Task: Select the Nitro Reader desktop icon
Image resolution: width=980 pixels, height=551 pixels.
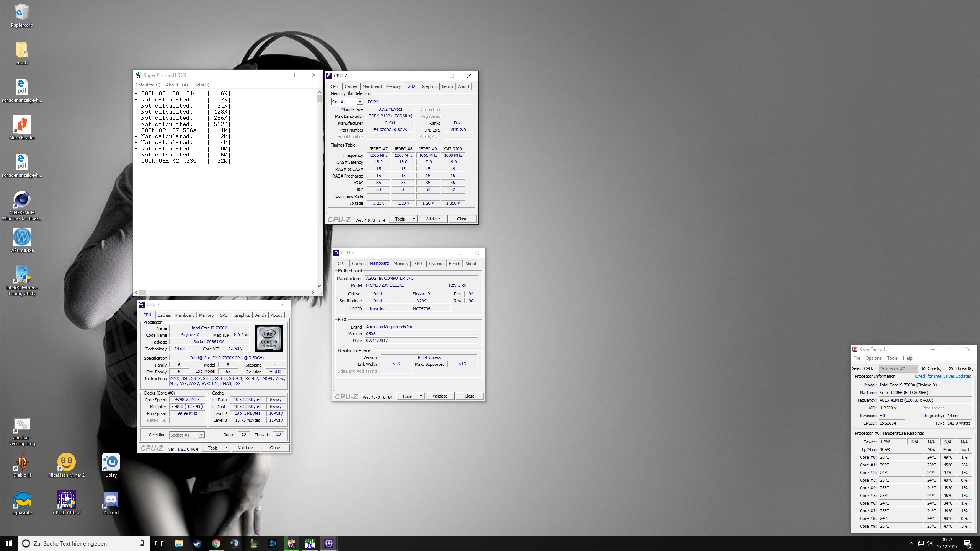Action: click(22, 128)
